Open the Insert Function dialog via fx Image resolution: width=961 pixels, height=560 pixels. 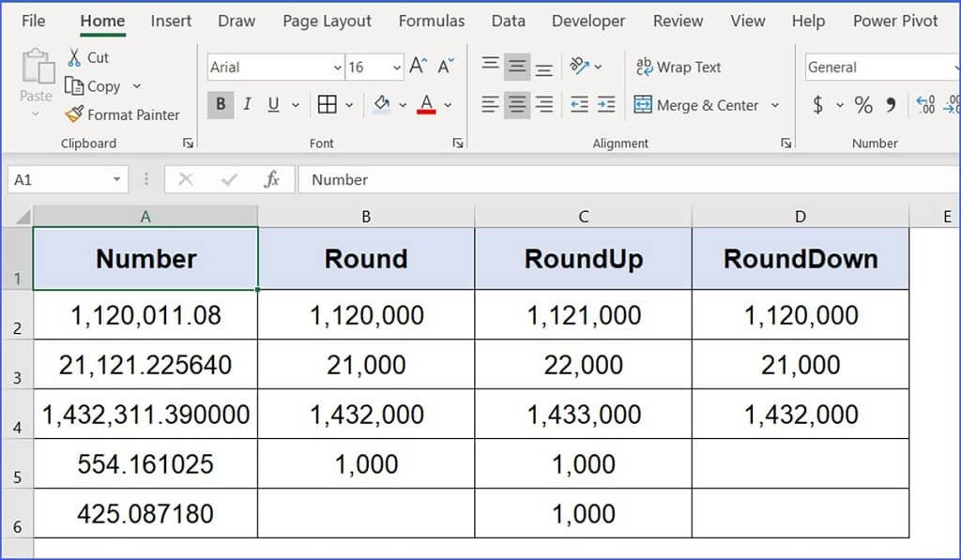(273, 179)
